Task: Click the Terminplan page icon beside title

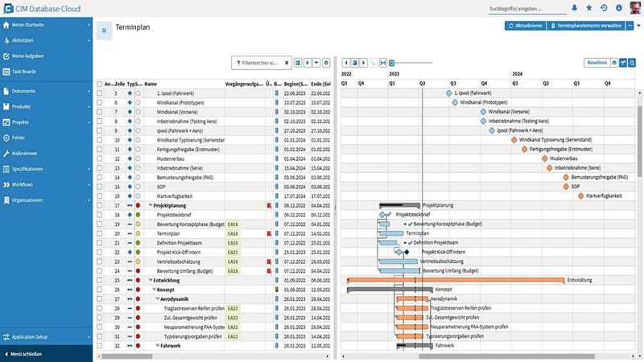Action: tap(104, 31)
